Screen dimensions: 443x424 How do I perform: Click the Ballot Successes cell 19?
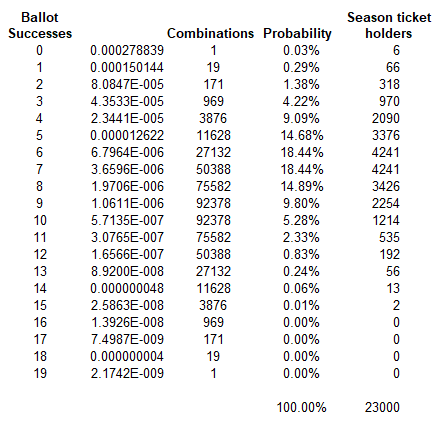click(40, 373)
